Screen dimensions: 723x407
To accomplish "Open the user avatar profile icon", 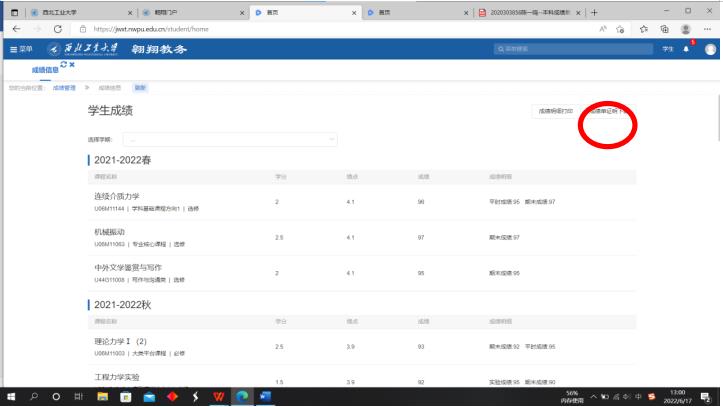I will pyautogui.click(x=710, y=49).
